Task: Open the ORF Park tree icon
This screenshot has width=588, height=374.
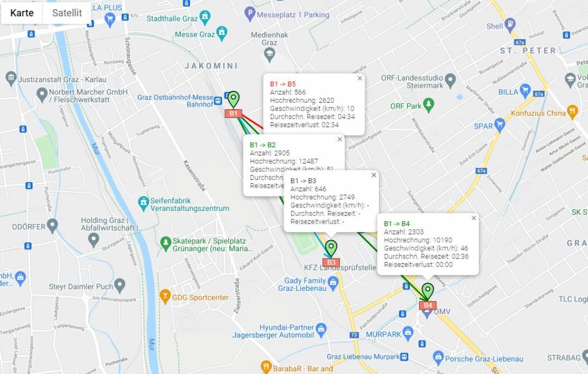Action: click(428, 105)
